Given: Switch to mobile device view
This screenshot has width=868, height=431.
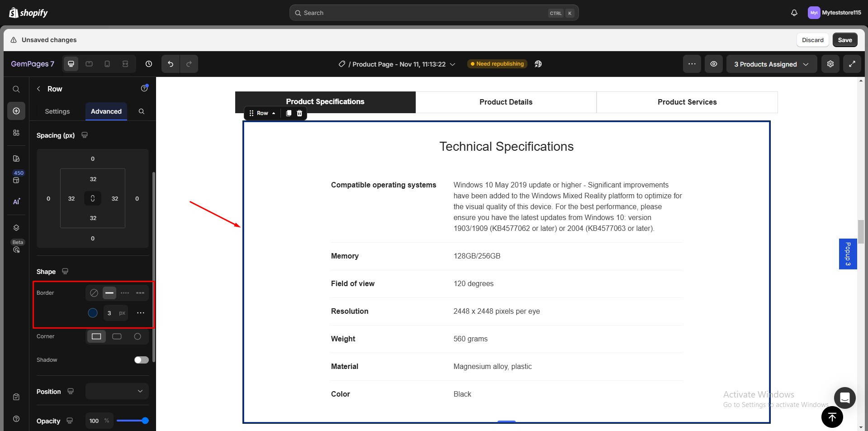Looking at the screenshot, I should [x=107, y=64].
